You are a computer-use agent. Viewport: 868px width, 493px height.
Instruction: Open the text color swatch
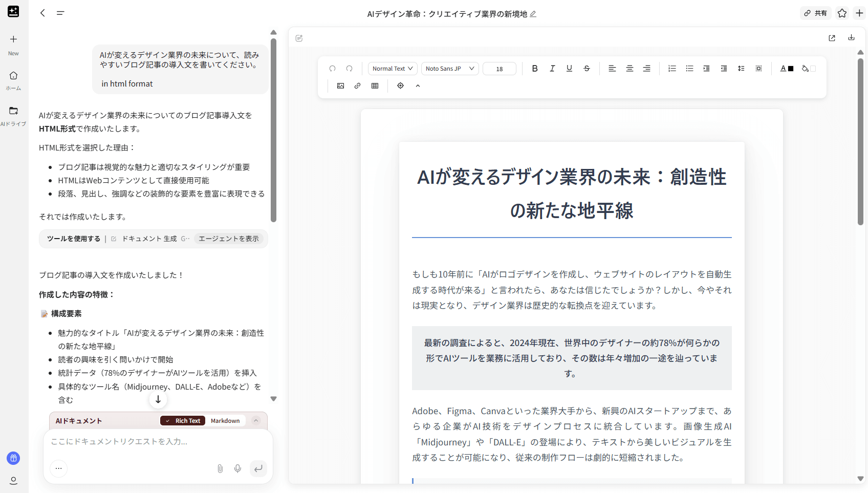pos(787,69)
